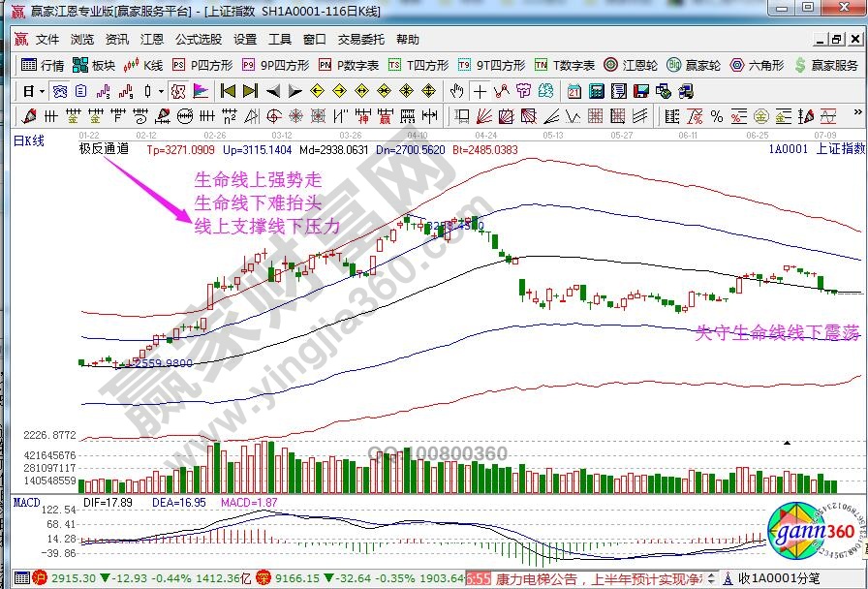Click the 行情 quotes button
The width and height of the screenshot is (868, 589).
coord(43,66)
